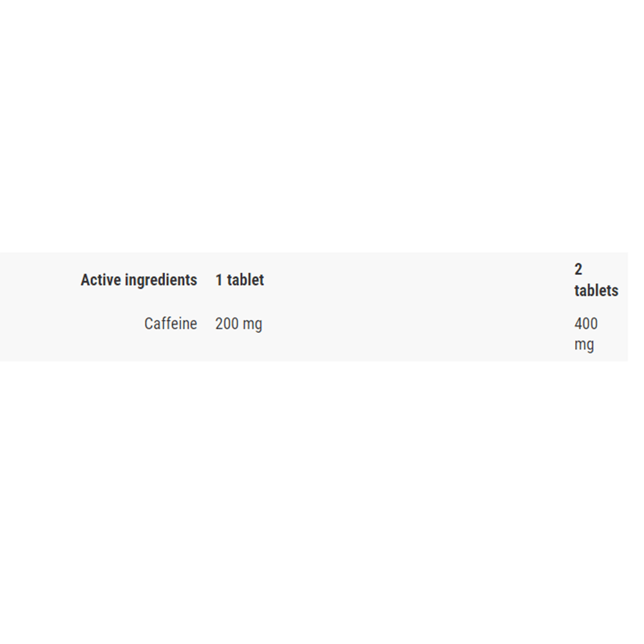This screenshot has width=644, height=644.
Task: Select the "400 mg" value cell
Action: click(x=586, y=334)
